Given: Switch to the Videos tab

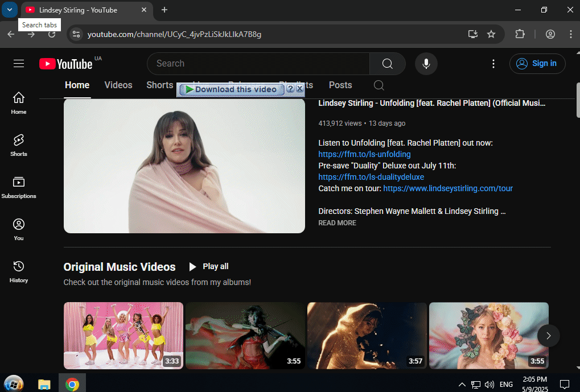Looking at the screenshot, I should click(118, 85).
